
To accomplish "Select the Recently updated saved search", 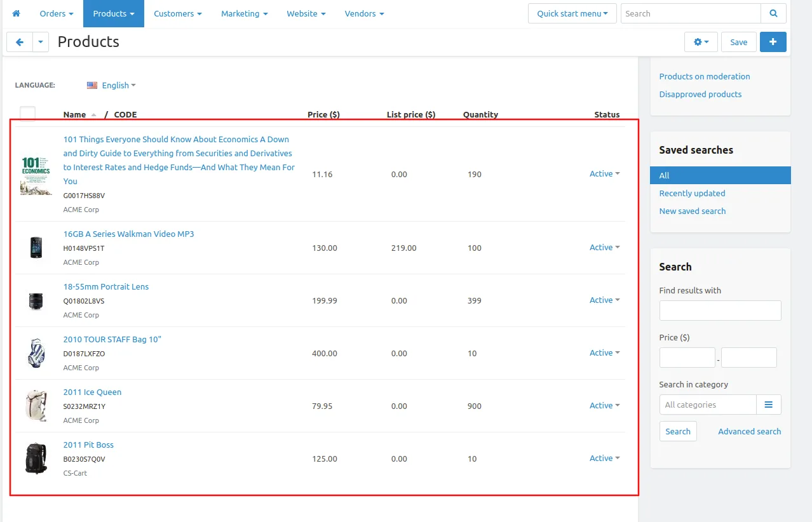I will pos(692,193).
